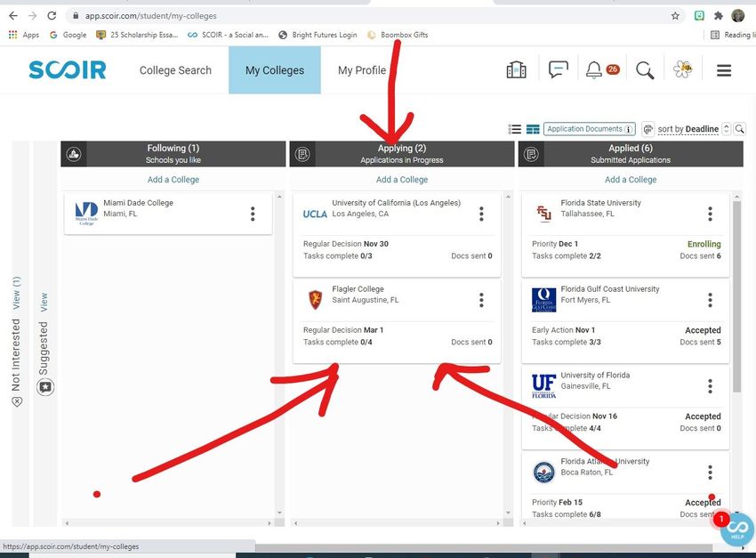The image size is (756, 558).
Task: Click the SCOIR logo
Action: [x=68, y=70]
